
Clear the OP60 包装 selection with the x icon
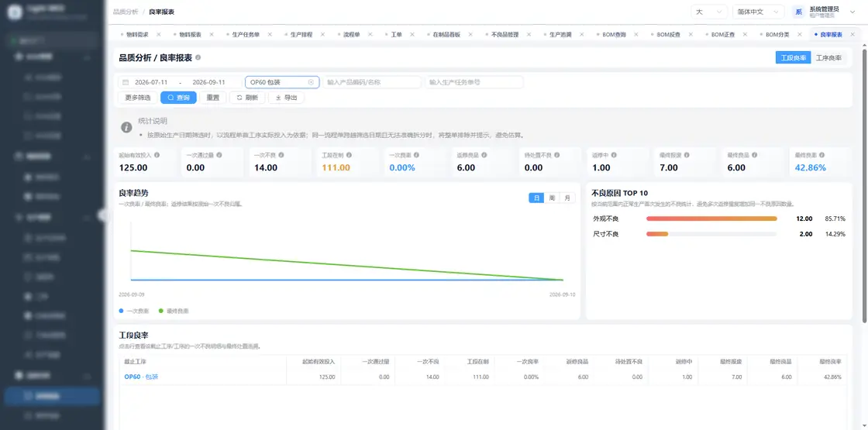311,82
